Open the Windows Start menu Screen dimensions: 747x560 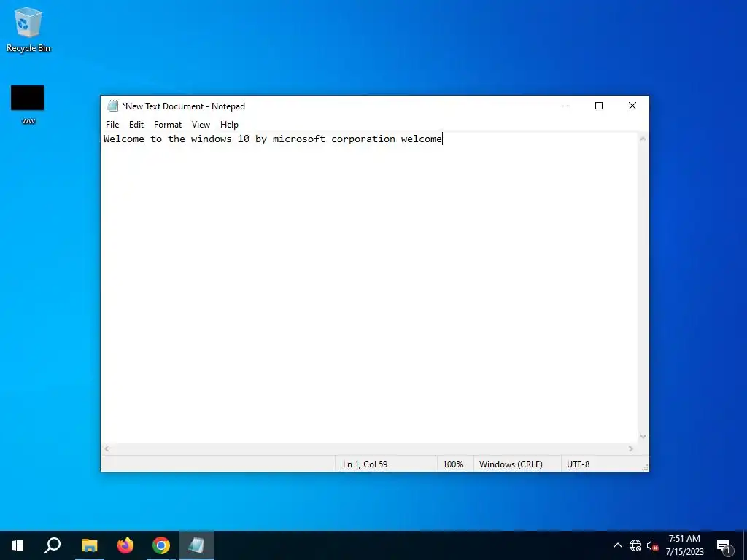point(18,545)
